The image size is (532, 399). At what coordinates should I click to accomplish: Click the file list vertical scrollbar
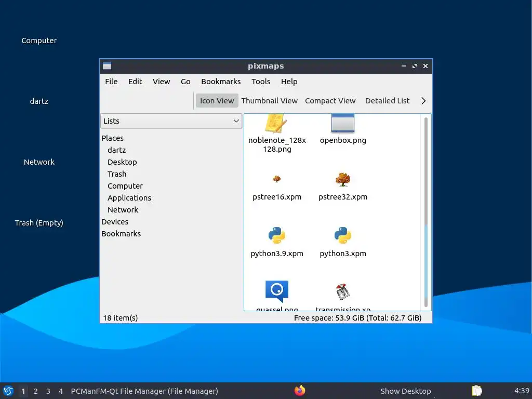[426, 212]
